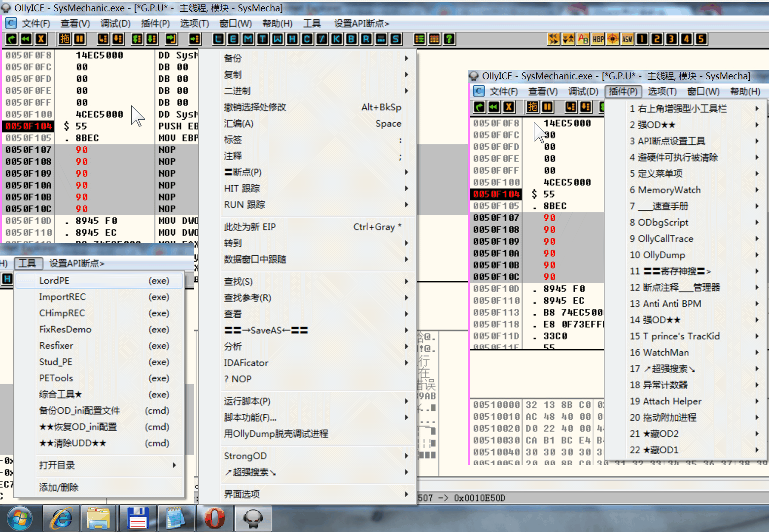
Task: Click the highlighted 工具 menu above LordPE
Action: tap(28, 263)
